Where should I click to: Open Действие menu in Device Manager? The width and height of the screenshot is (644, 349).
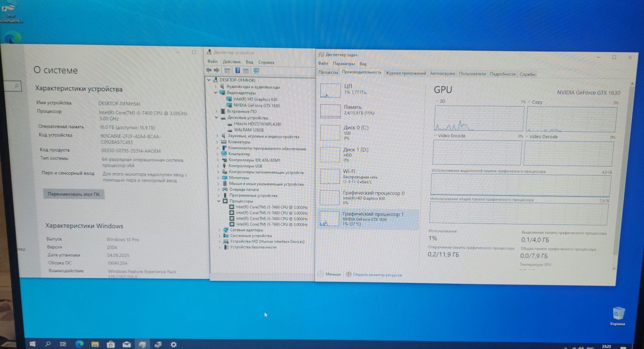coord(232,62)
